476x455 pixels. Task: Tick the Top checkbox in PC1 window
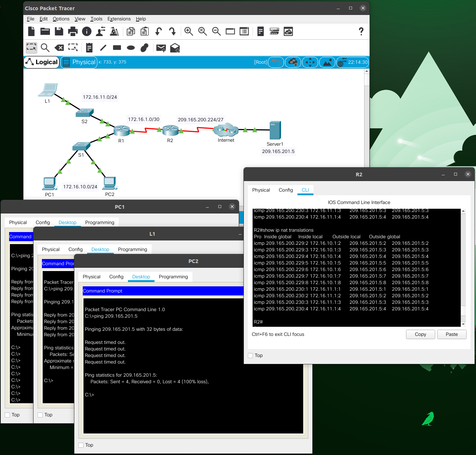(7, 415)
